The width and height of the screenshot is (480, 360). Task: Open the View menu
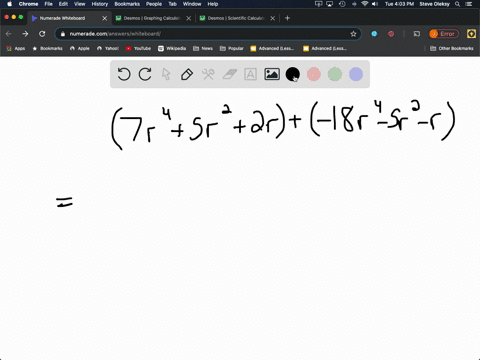point(80,4)
